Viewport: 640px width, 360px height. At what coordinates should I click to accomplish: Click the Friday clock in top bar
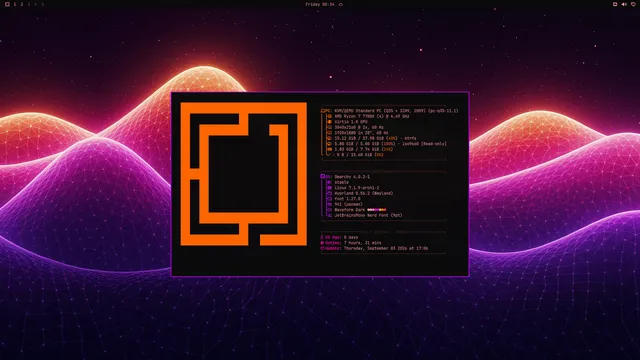(320, 4)
